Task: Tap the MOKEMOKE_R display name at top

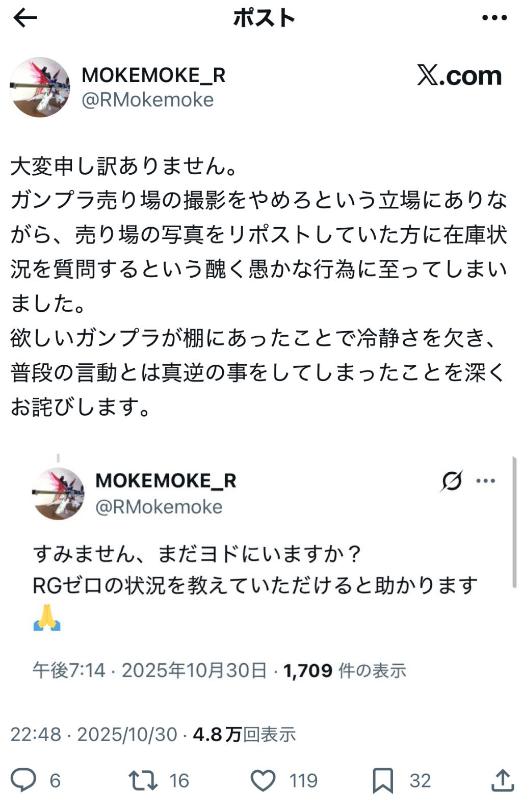Action: click(x=153, y=75)
